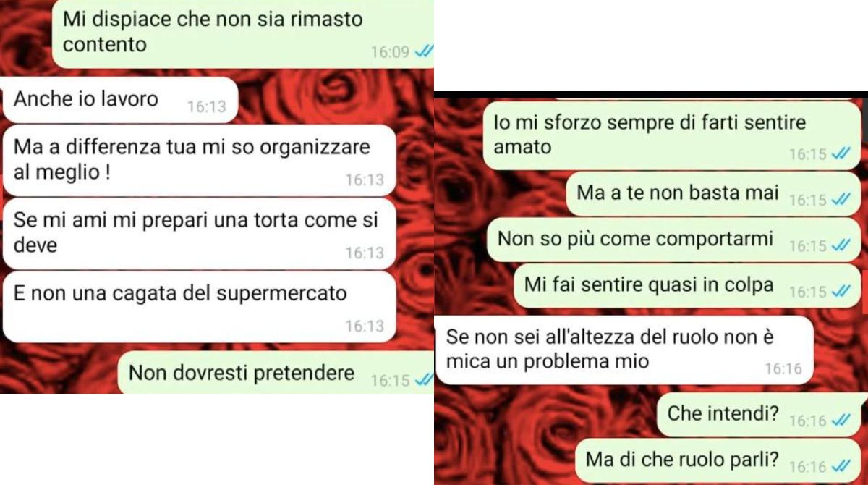
Task: Select the 'Ma a te non basta mai' message
Action: click(x=712, y=194)
